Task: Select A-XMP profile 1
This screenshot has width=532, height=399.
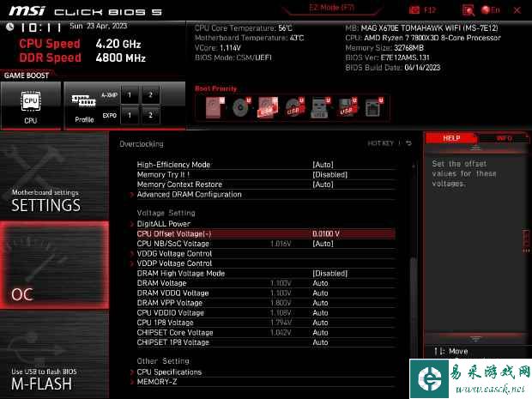Action: pos(130,95)
